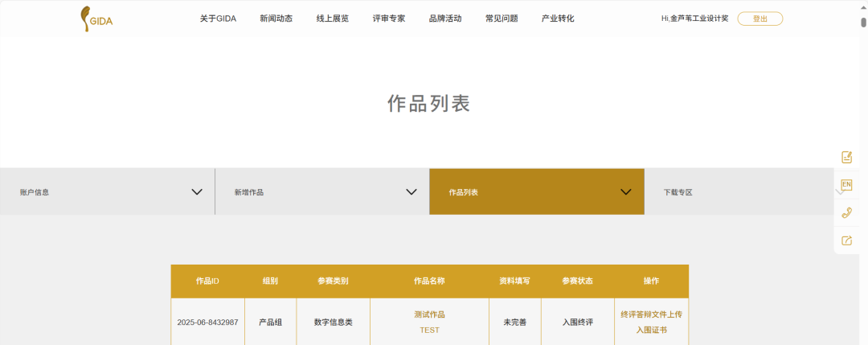This screenshot has width=868, height=345.
Task: Open the 关于GIDA menu
Action: click(218, 18)
